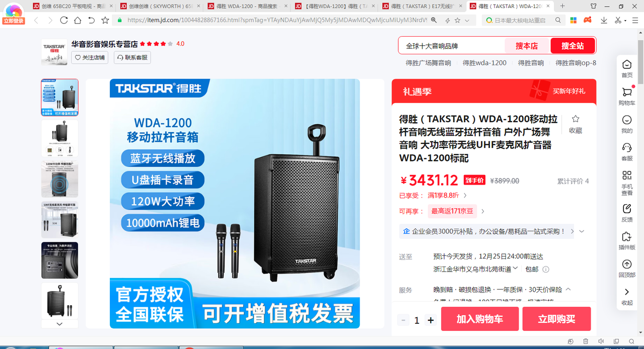Click the 回顶部 back-to-top arrow icon
Image resolution: width=644 pixels, height=349 pixels.
tap(626, 264)
